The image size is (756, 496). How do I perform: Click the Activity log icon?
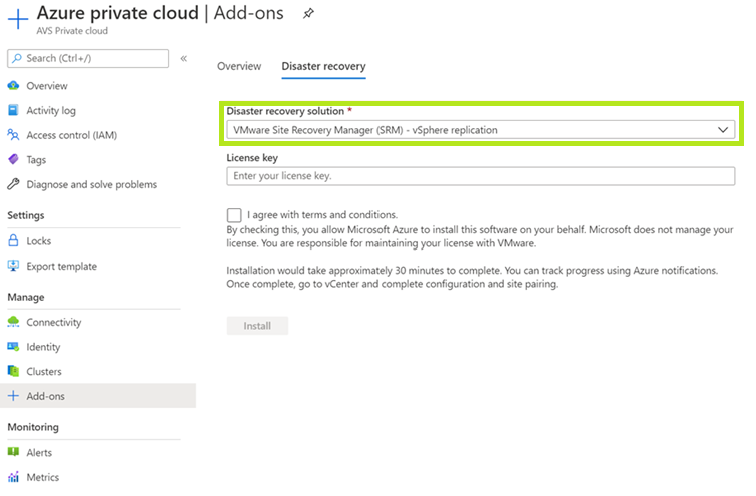[x=14, y=110]
